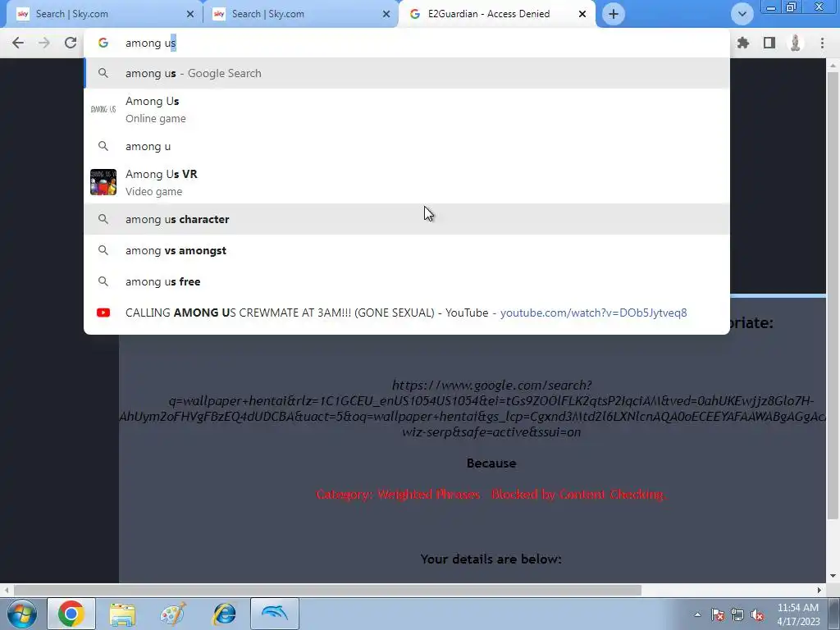The height and width of the screenshot is (630, 840).
Task: Close the E2Guardian tab
Action: (x=582, y=14)
